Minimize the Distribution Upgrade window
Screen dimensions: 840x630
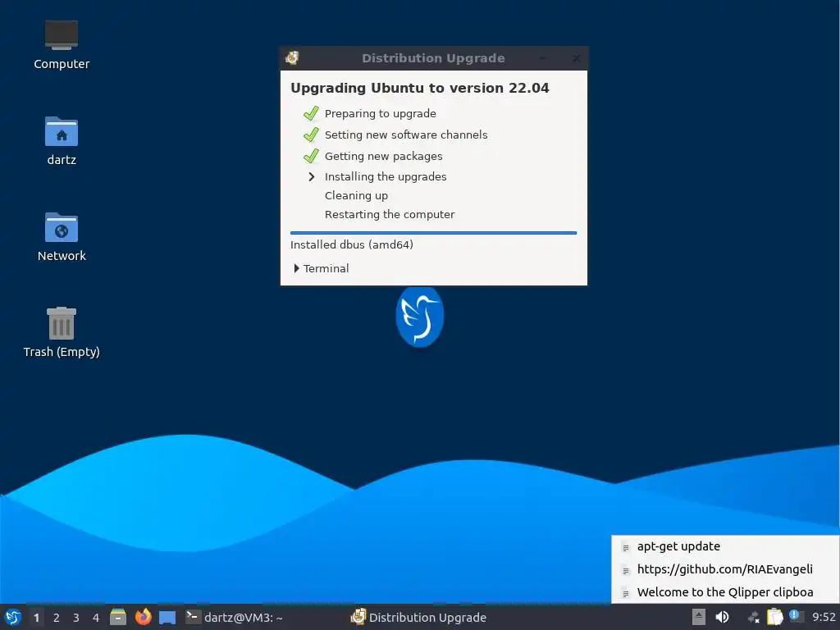(x=542, y=58)
